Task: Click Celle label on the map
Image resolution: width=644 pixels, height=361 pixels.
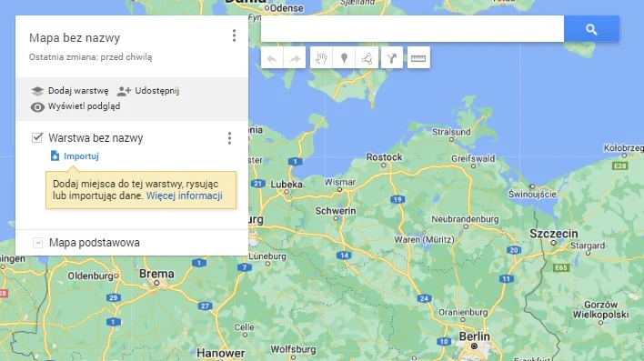Action: coord(244,327)
